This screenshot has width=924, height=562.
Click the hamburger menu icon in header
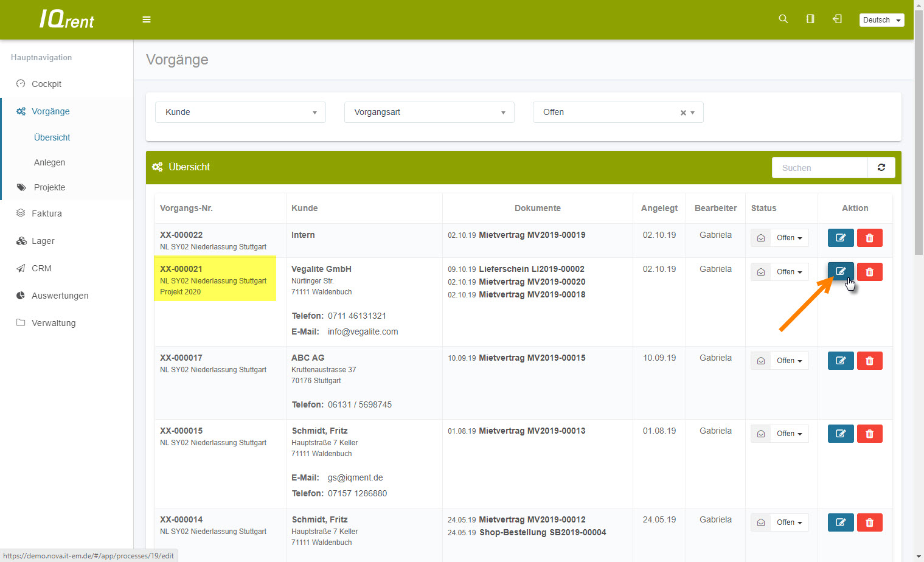[x=147, y=19]
